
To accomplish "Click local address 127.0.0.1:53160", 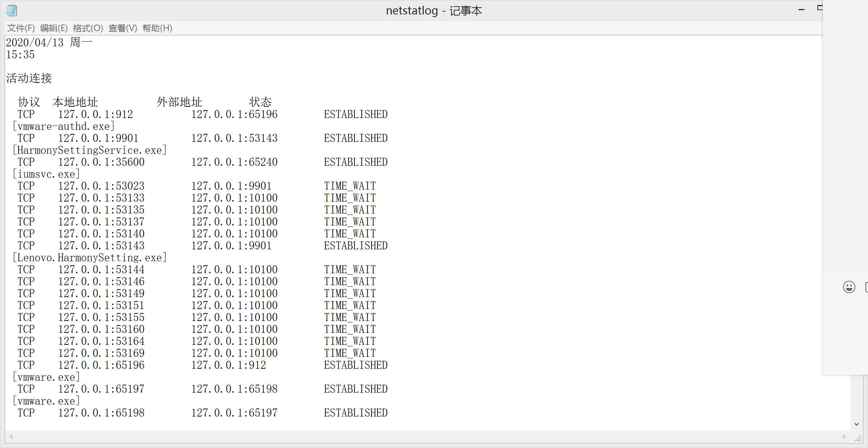I will pos(101,329).
